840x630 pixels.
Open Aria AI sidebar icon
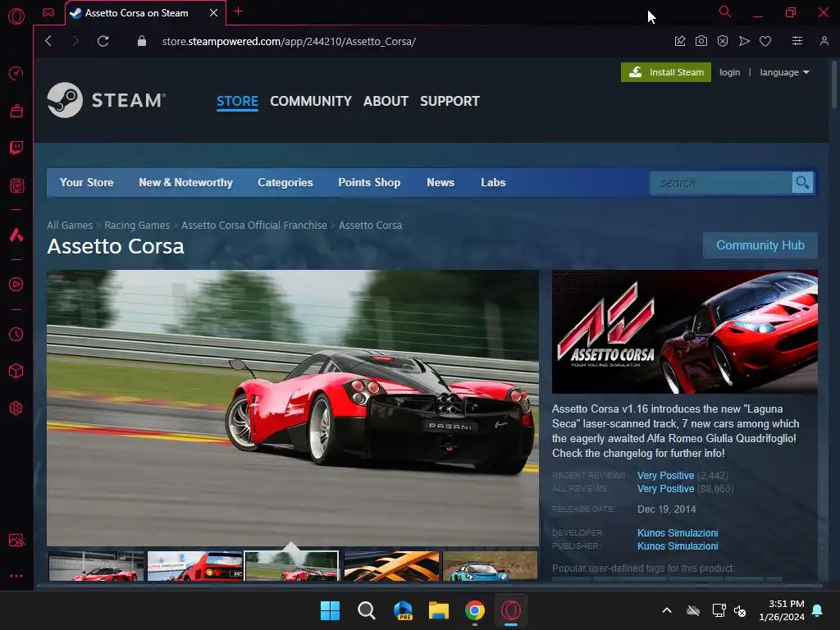[x=16, y=235]
